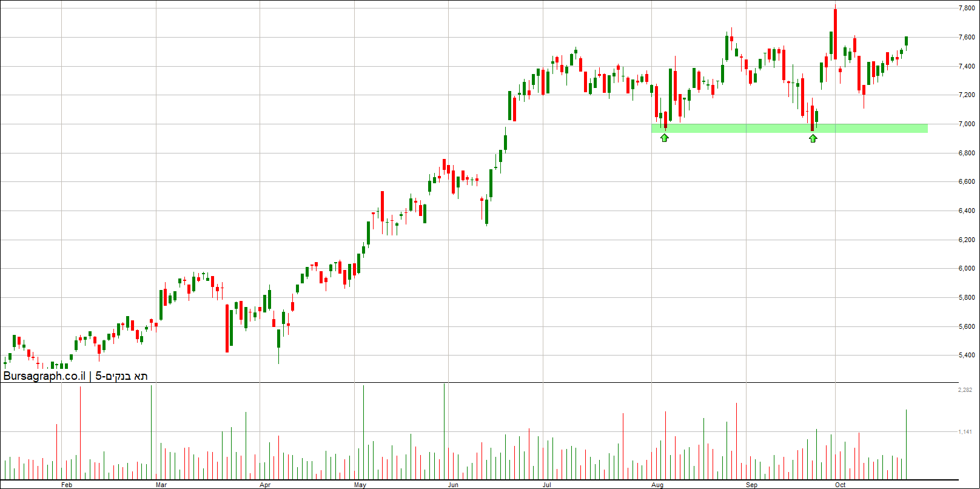Select the 6,600 price axis label
980x489 pixels.
pos(966,181)
